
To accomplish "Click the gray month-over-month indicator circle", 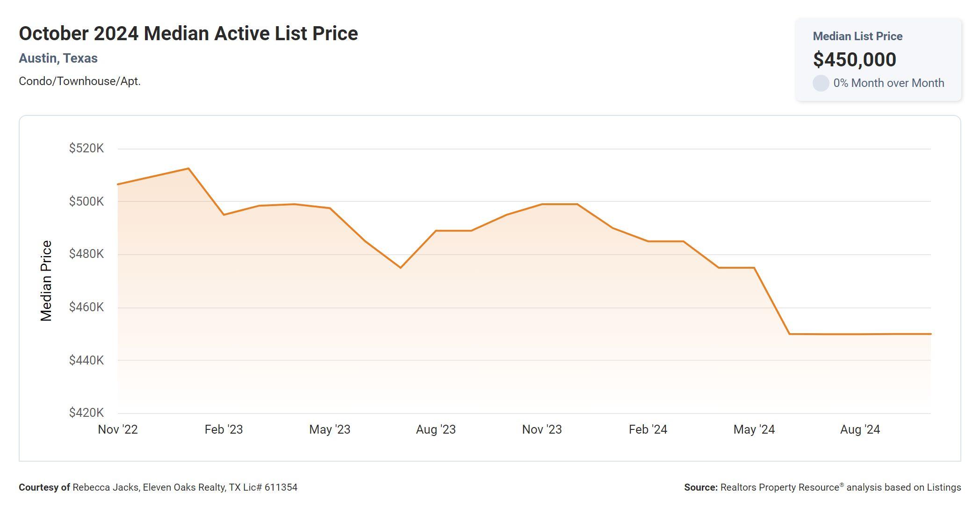I will tap(821, 83).
